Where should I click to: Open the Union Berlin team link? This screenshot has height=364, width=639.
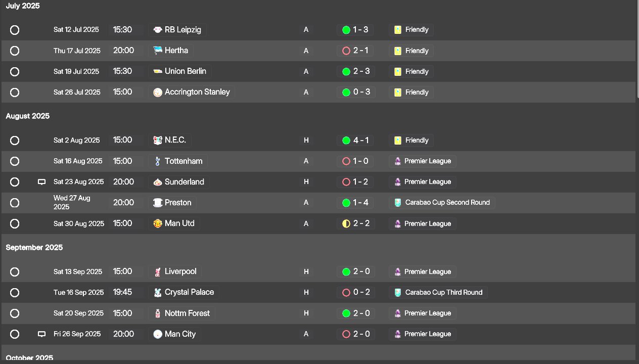coord(186,71)
